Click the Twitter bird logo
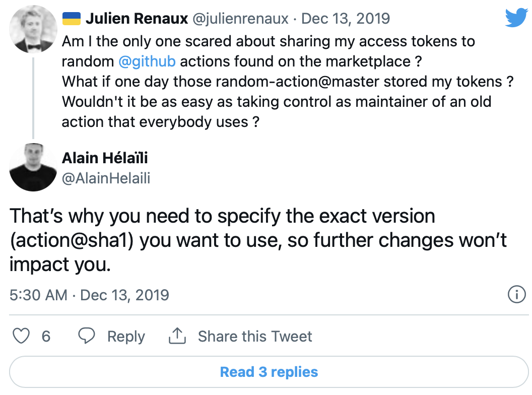The width and height of the screenshot is (532, 395). [516, 19]
